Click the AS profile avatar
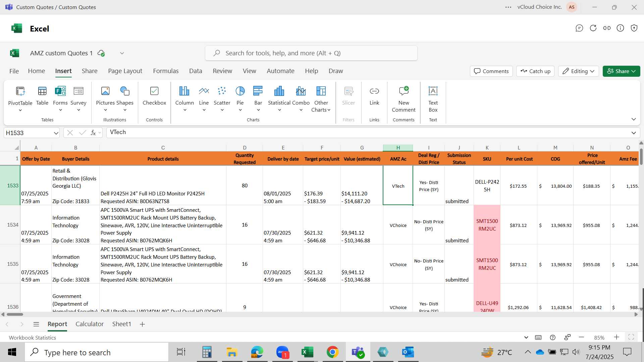This screenshot has height=362, width=644. (x=572, y=7)
